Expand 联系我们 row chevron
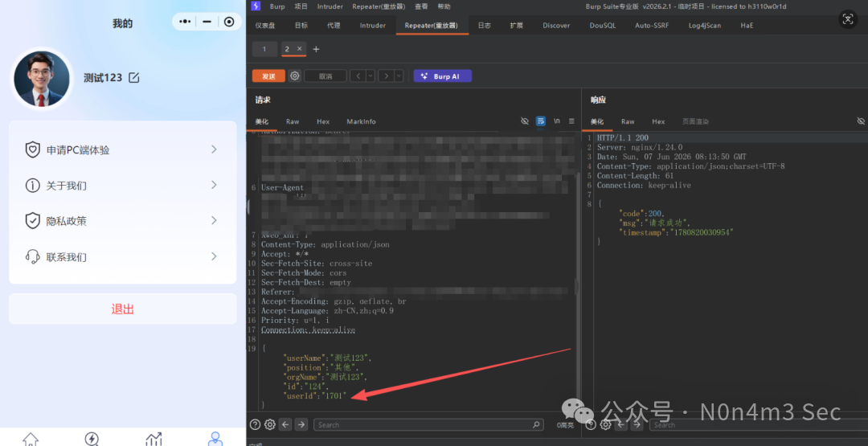This screenshot has width=868, height=446. (215, 256)
